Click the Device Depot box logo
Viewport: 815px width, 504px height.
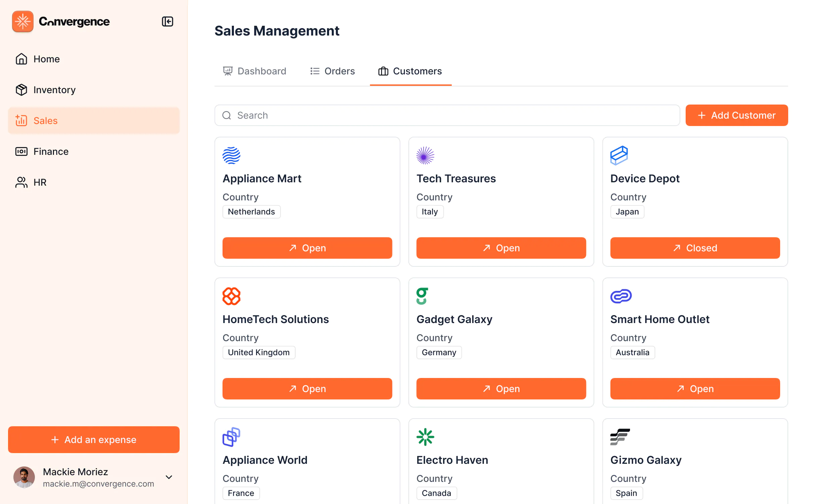tap(619, 155)
